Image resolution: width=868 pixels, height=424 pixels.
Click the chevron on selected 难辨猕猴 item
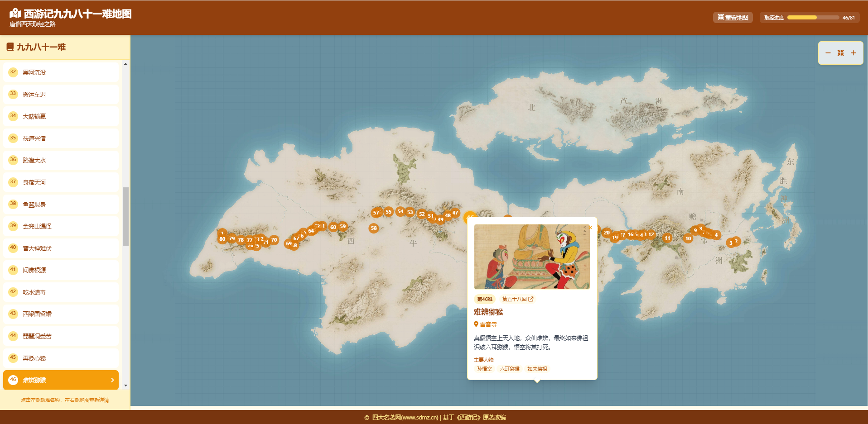pos(112,380)
